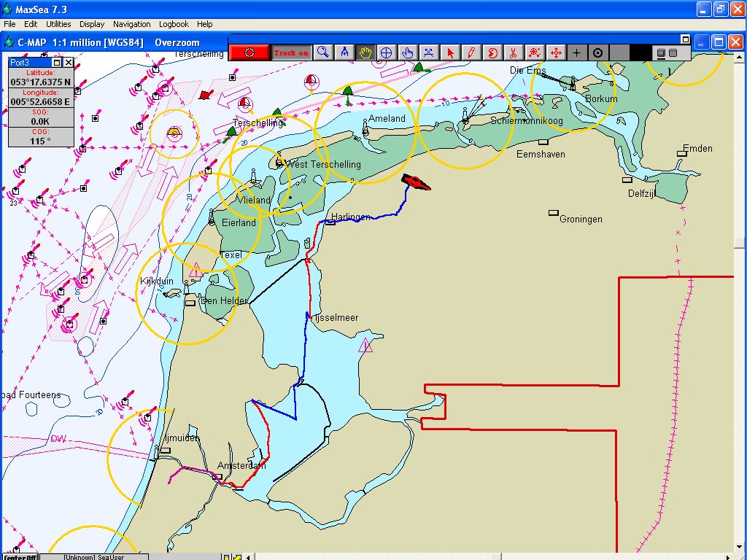Screen dimensions: 747x560
Task: Click the Emden label
Action: click(697, 148)
